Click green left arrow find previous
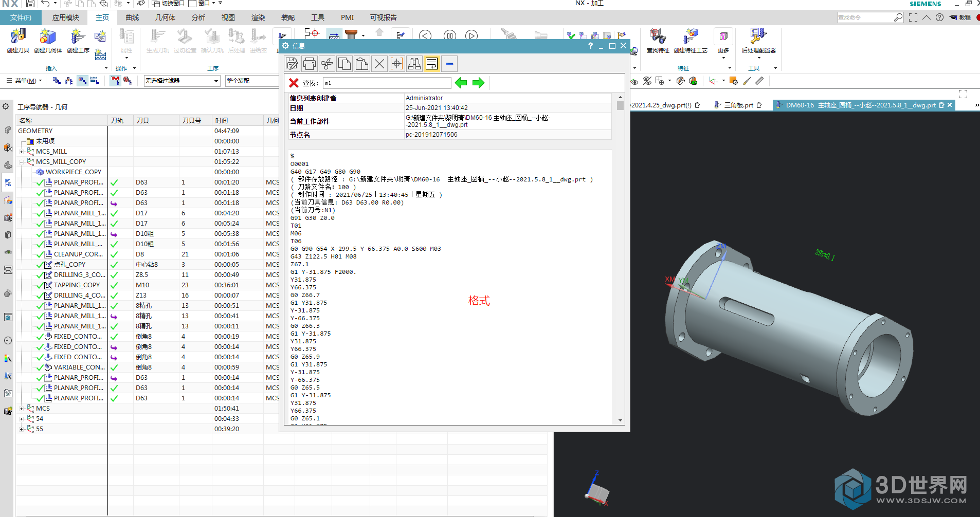The height and width of the screenshot is (517, 980). pyautogui.click(x=461, y=83)
